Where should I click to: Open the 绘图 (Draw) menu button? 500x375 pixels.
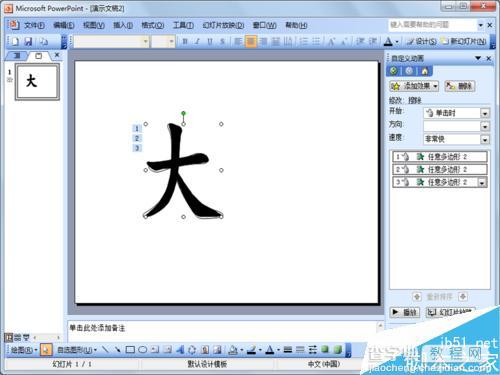click(24, 350)
